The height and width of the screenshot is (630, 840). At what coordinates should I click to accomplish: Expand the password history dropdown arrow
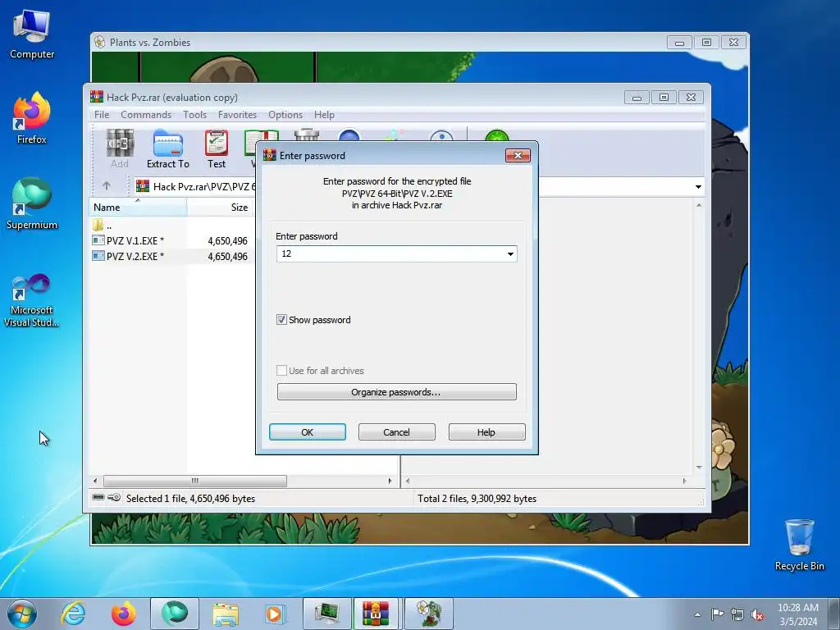click(510, 254)
